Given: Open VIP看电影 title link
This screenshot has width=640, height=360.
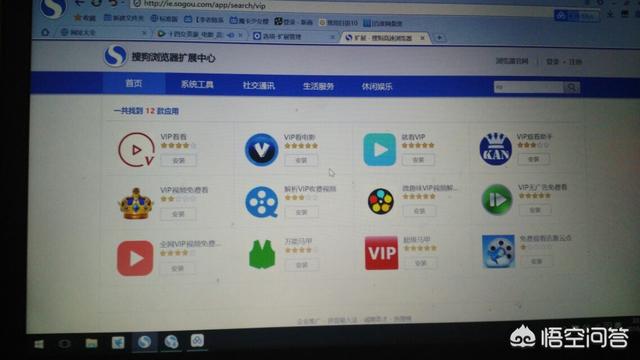Looking at the screenshot, I should [300, 137].
